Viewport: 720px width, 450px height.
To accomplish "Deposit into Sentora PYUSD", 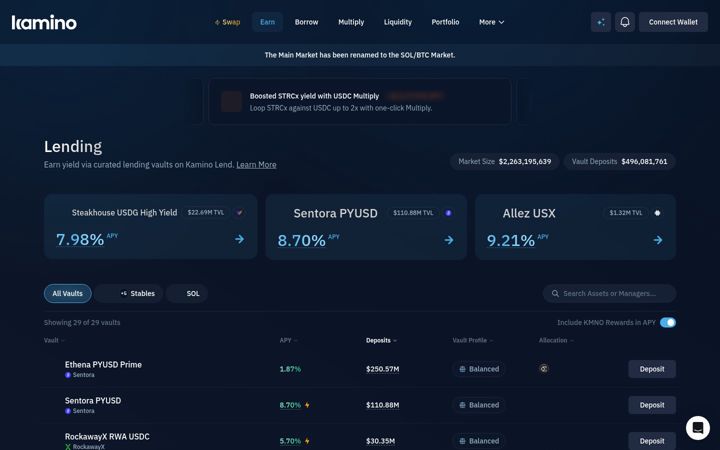I will [652, 405].
